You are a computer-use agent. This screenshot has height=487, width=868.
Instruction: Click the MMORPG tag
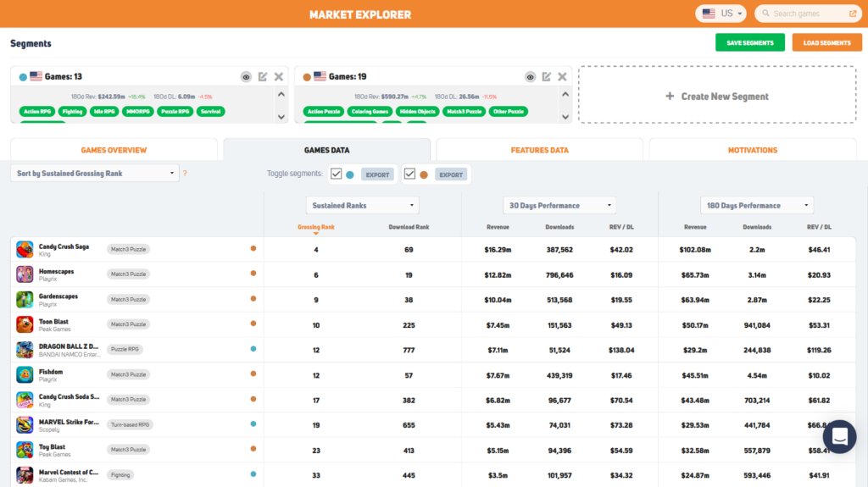pyautogui.click(x=138, y=111)
